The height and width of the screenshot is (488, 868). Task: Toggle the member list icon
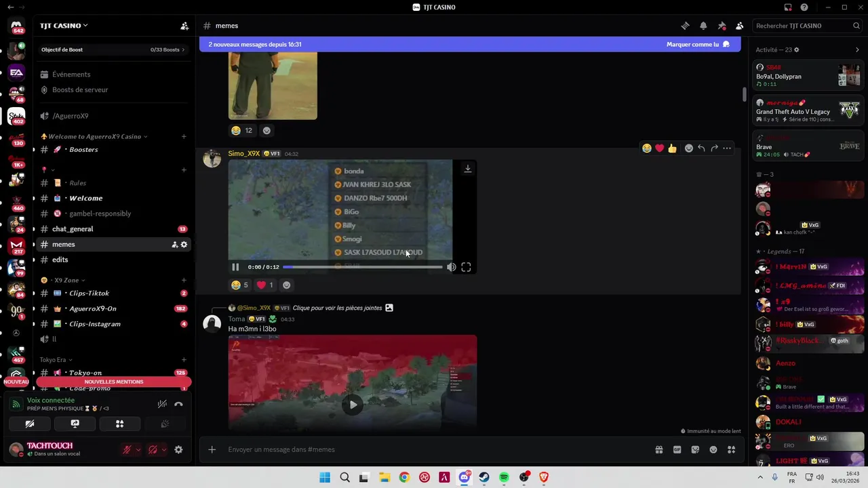tap(740, 26)
